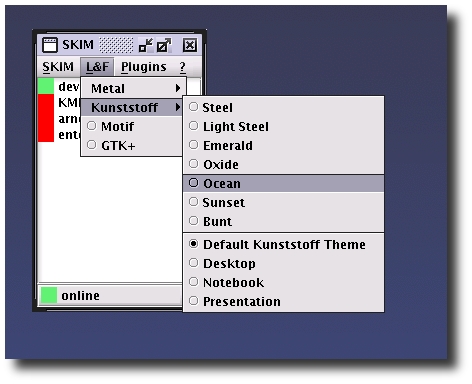The height and width of the screenshot is (384, 472).
Task: Click the SKIM window system menu icon
Action: (50, 45)
